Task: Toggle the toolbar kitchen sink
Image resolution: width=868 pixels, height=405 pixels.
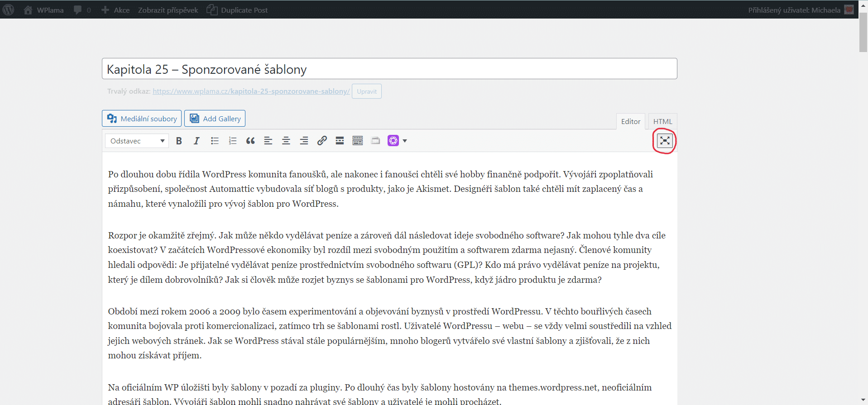Action: tap(358, 141)
